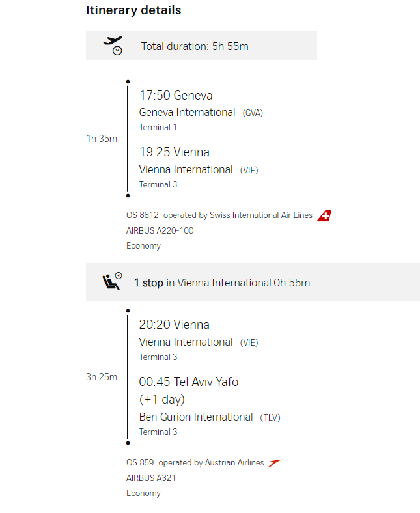Click the 1 stop in Vienna banner
The width and height of the screenshot is (420, 513).
[x=222, y=283]
